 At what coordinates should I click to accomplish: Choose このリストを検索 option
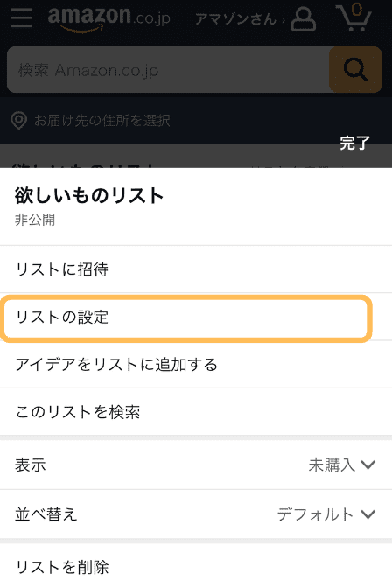click(x=196, y=412)
